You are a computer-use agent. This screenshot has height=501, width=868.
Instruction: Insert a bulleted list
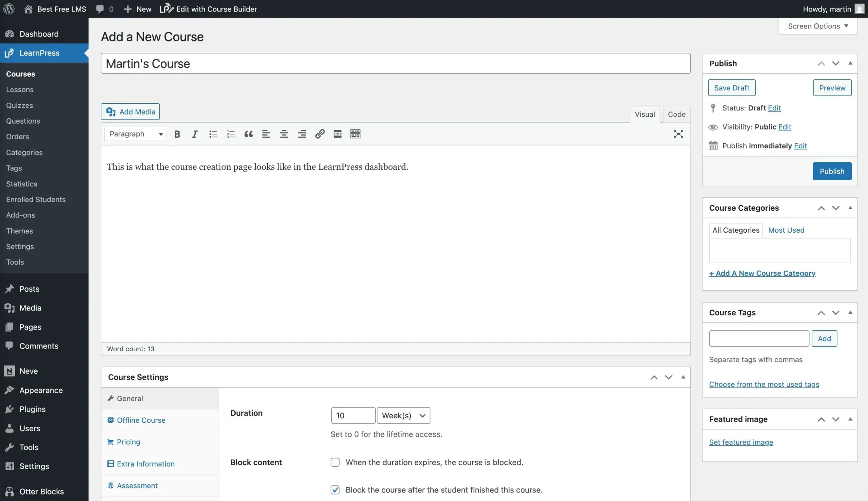(213, 134)
